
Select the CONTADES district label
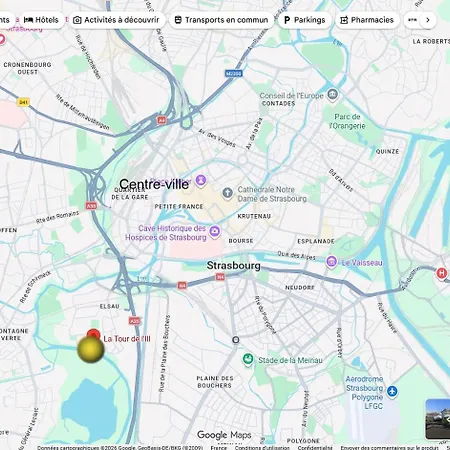click(278, 103)
